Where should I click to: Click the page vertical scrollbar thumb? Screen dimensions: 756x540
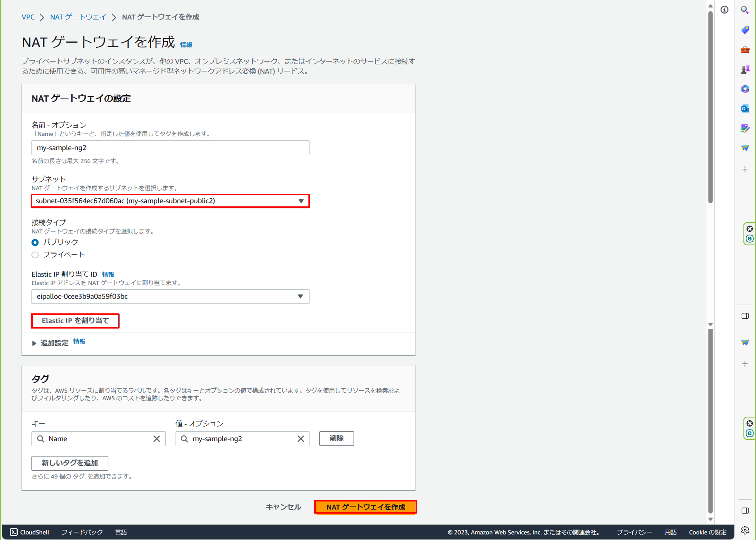[710, 106]
